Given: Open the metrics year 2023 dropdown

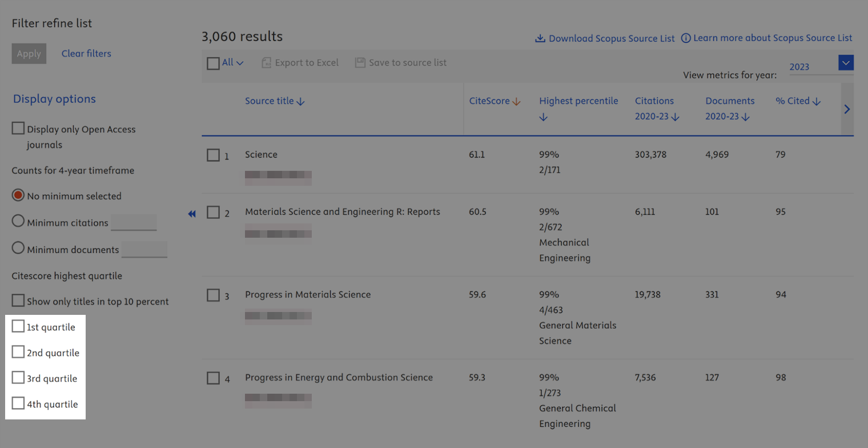Looking at the screenshot, I should click(846, 63).
